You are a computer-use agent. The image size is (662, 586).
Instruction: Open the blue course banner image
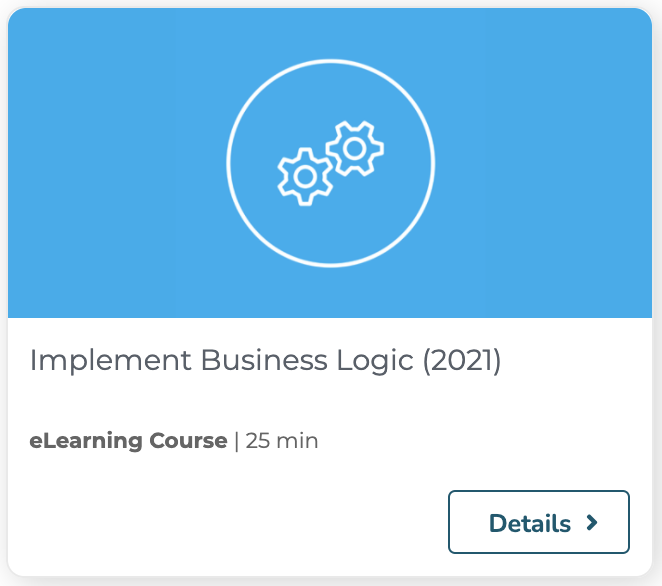[x=330, y=163]
